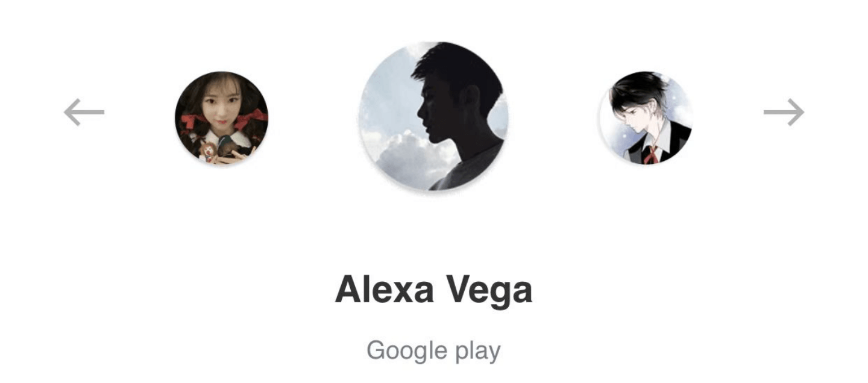Open the left small circular profile photo
This screenshot has width=868, height=383.
coord(221,117)
